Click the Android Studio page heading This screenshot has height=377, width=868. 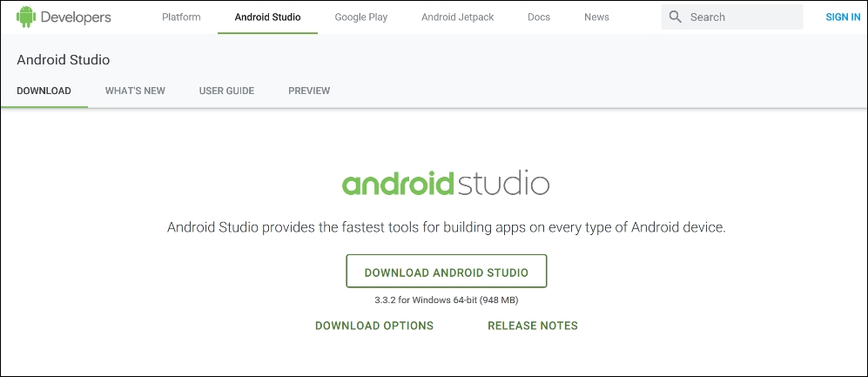coord(63,60)
